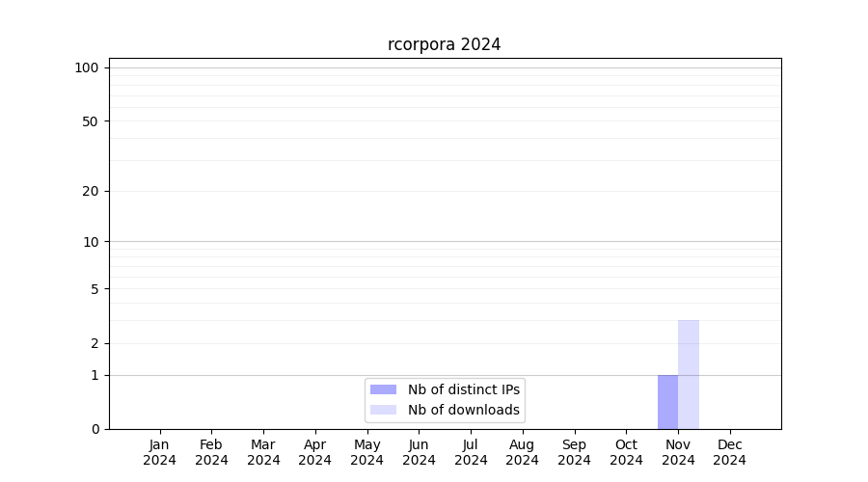This screenshot has height=482, width=868.
Task: Select the 'Nb of downloads' legend label
Action: (x=463, y=410)
